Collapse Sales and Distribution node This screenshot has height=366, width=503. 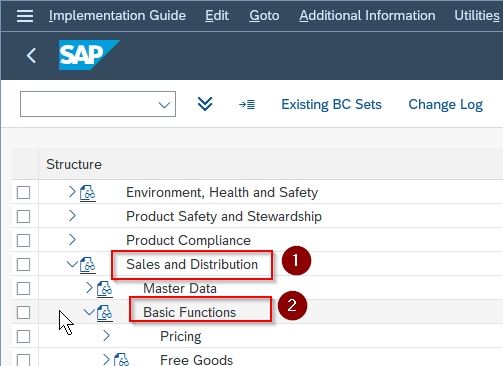[72, 264]
